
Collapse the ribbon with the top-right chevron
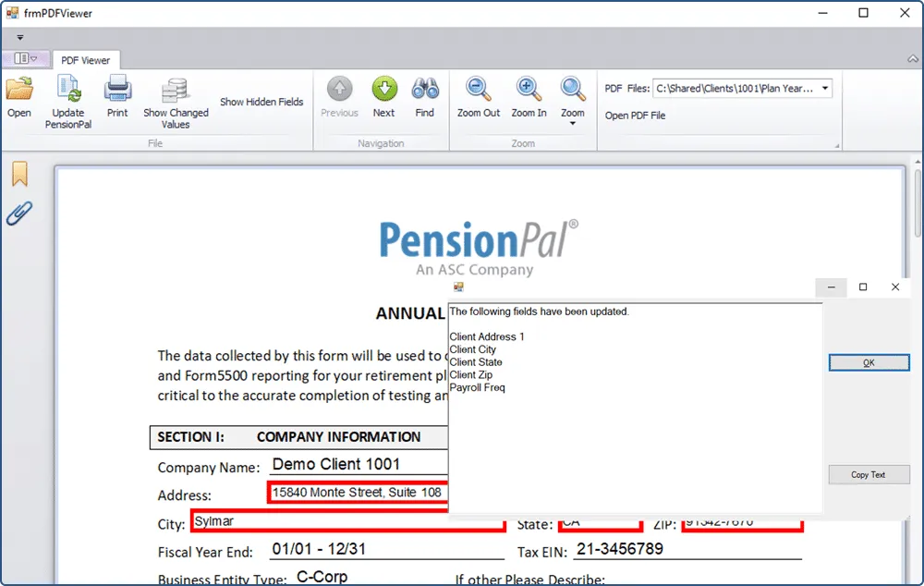pos(911,57)
